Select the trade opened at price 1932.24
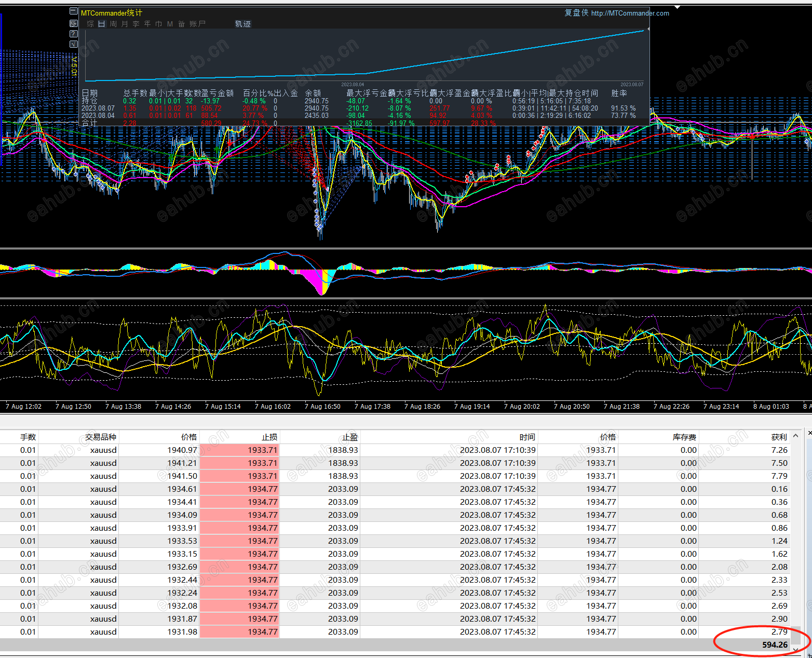 pos(395,593)
